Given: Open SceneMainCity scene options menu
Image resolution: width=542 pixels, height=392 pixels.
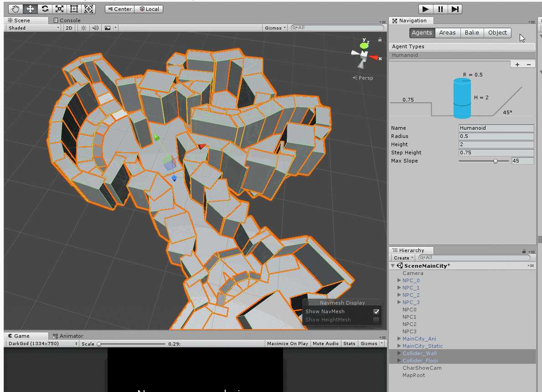Looking at the screenshot, I should pos(531,265).
